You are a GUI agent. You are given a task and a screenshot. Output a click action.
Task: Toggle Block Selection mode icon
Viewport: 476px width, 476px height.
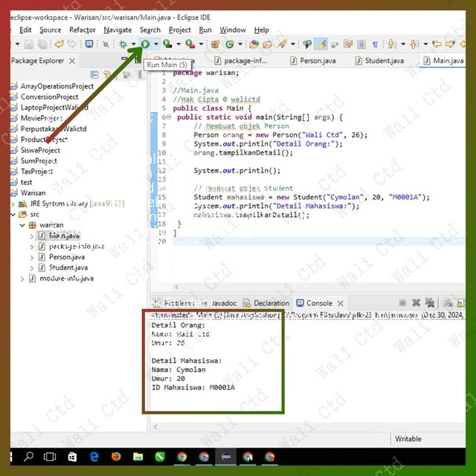click(361, 45)
